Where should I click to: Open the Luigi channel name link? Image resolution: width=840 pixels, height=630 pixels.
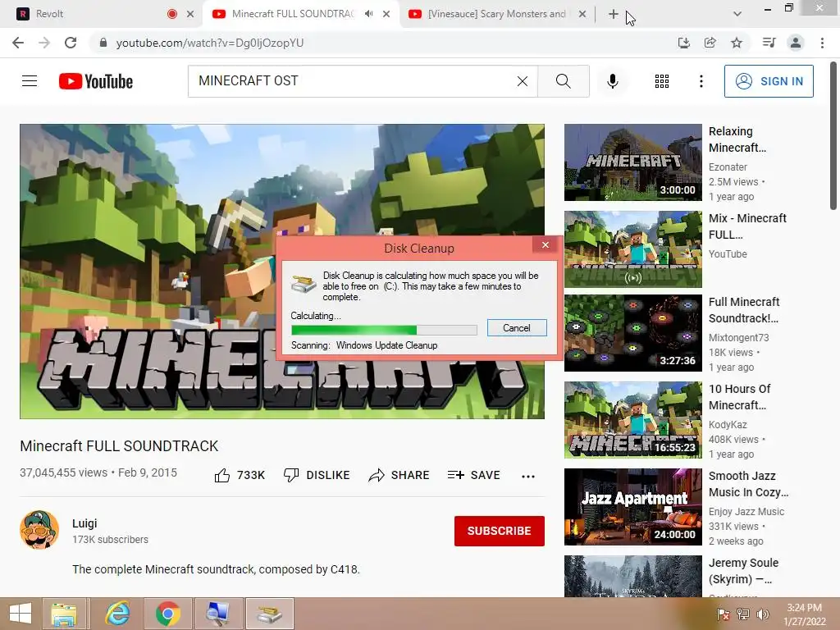(84, 523)
